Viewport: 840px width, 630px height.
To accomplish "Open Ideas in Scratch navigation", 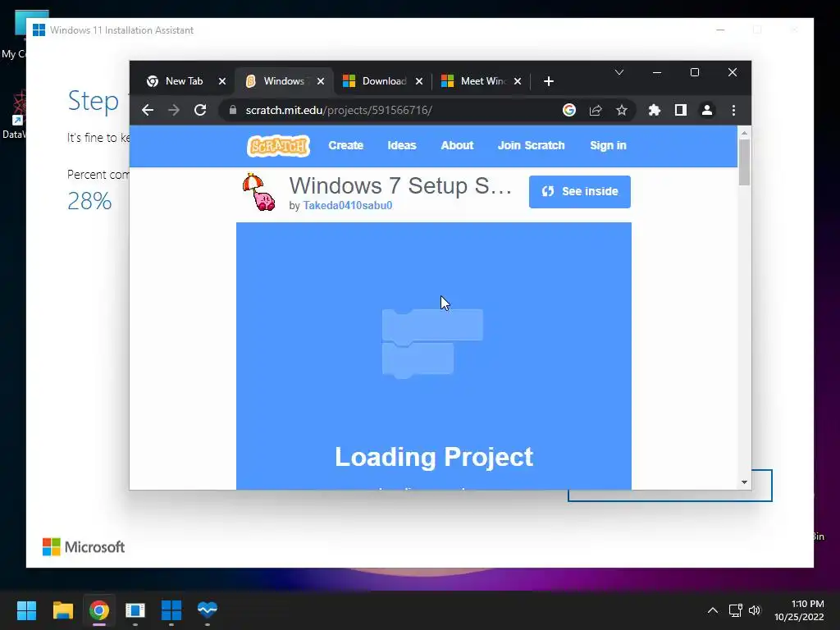I will click(x=402, y=146).
